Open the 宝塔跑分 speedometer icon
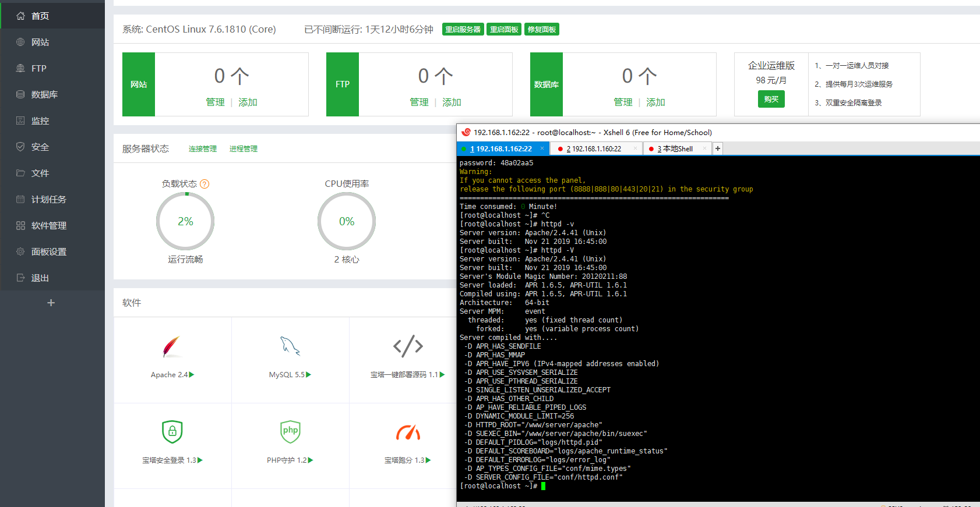Image resolution: width=980 pixels, height=507 pixels. (x=408, y=432)
